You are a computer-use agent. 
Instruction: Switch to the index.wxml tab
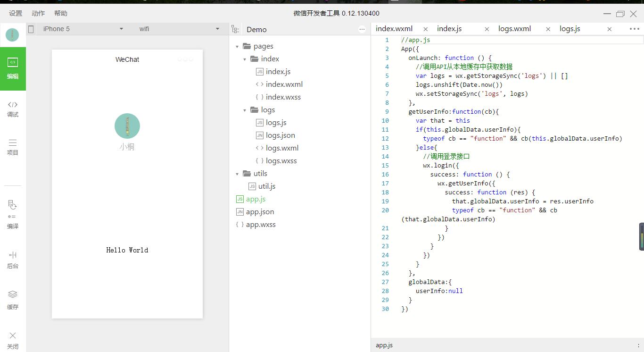pyautogui.click(x=394, y=29)
